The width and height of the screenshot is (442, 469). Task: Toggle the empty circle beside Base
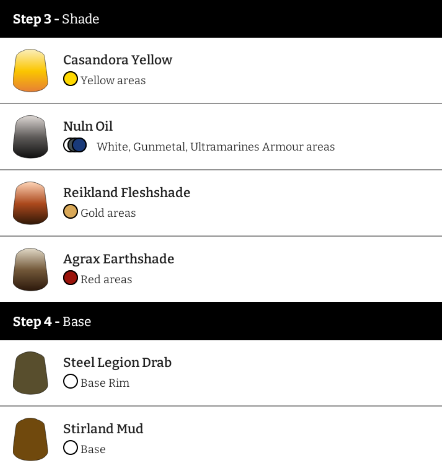70,448
